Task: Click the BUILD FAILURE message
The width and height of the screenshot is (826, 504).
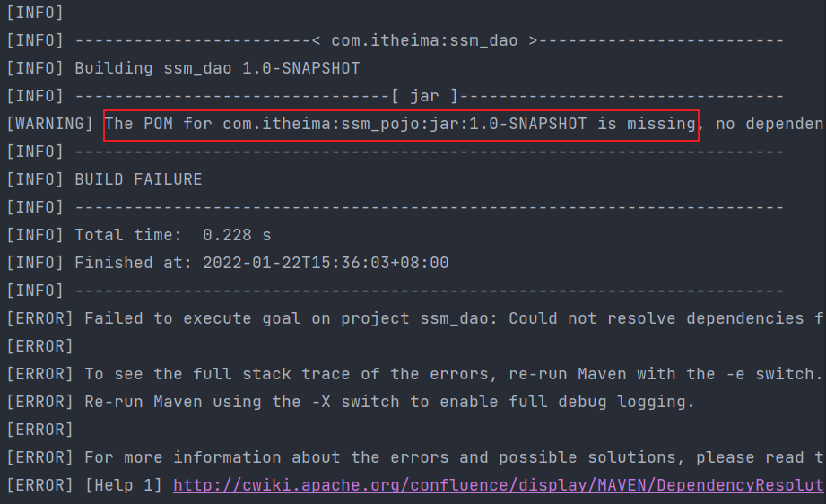Action: point(138,179)
